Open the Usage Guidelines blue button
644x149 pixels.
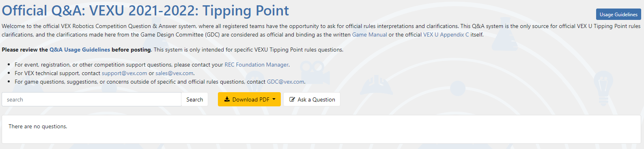[x=618, y=15]
